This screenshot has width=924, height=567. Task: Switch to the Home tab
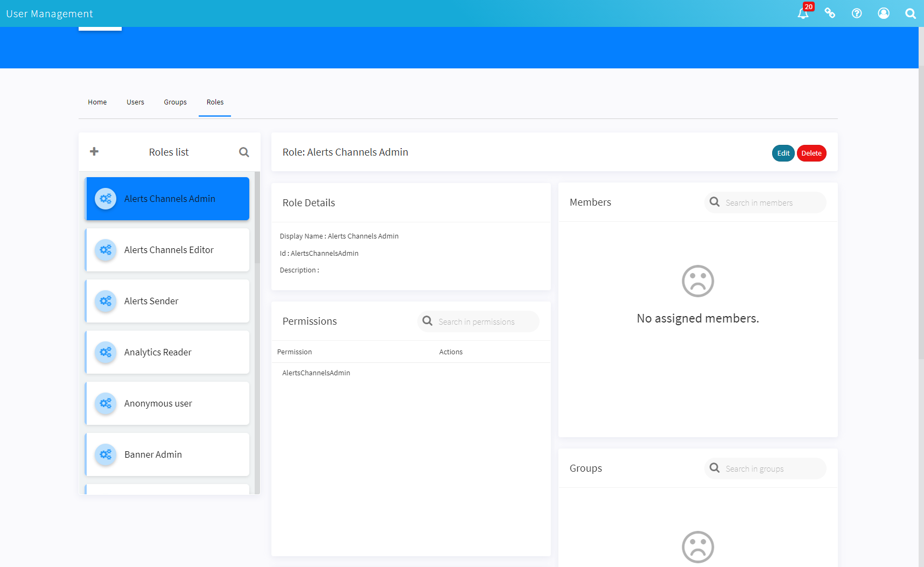(x=97, y=102)
